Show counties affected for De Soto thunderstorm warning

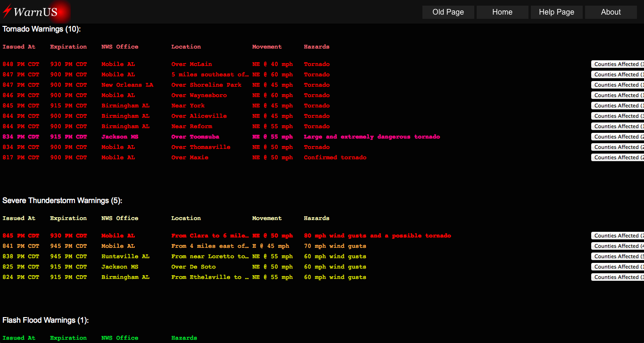(618, 267)
